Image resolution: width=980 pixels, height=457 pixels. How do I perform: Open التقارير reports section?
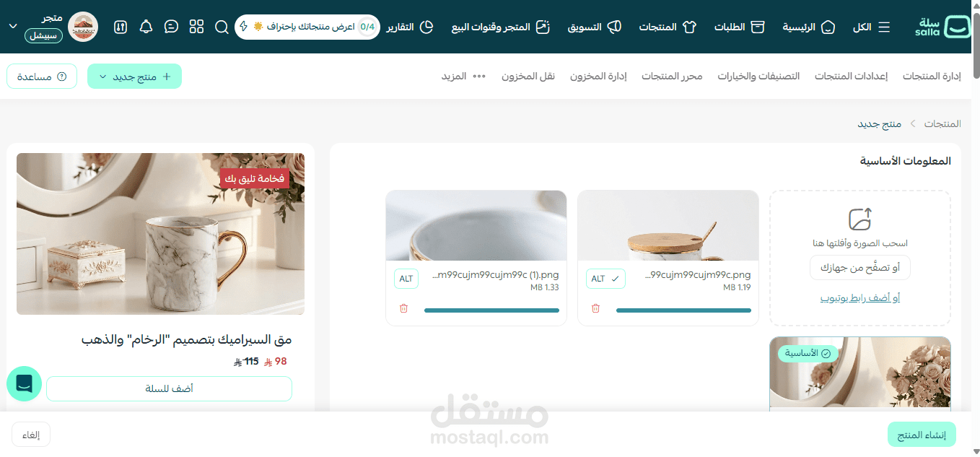click(409, 27)
